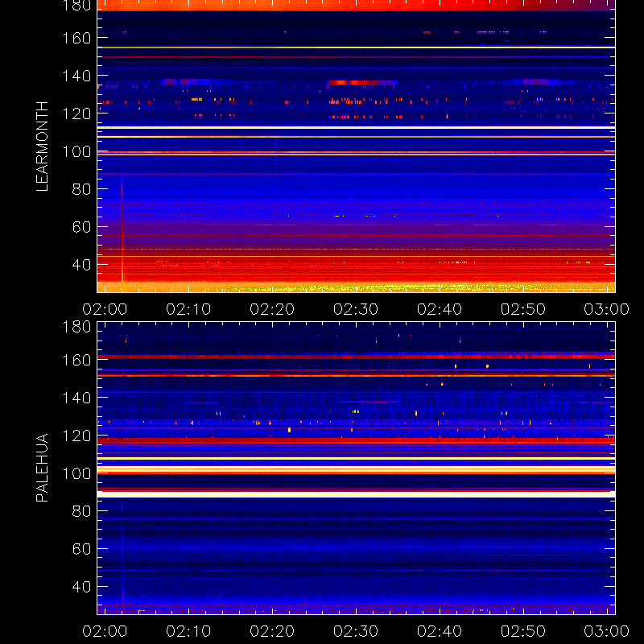The width and height of the screenshot is (644, 644).
Task: Click 02:40 time label under Learmonth plot
Action: point(440,309)
